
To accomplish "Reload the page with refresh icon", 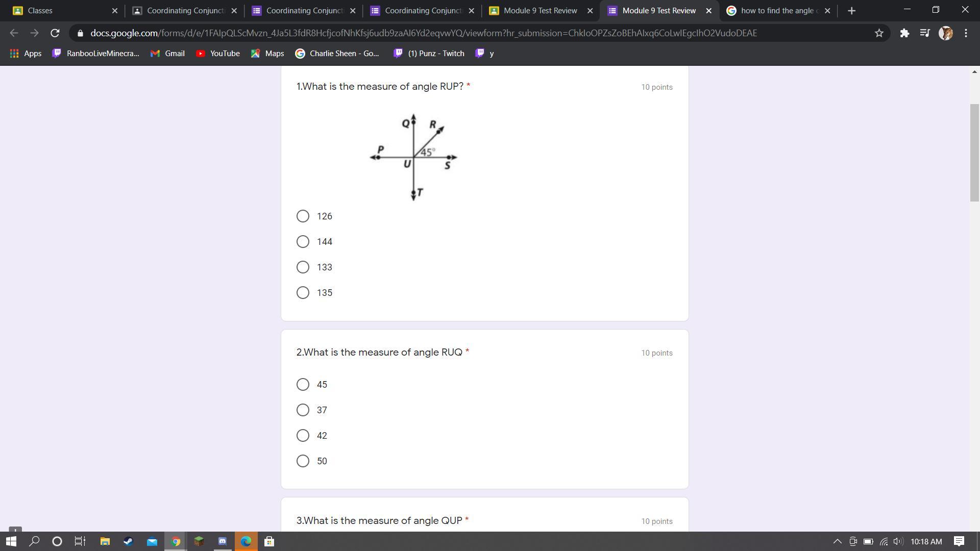I will 55,33.
